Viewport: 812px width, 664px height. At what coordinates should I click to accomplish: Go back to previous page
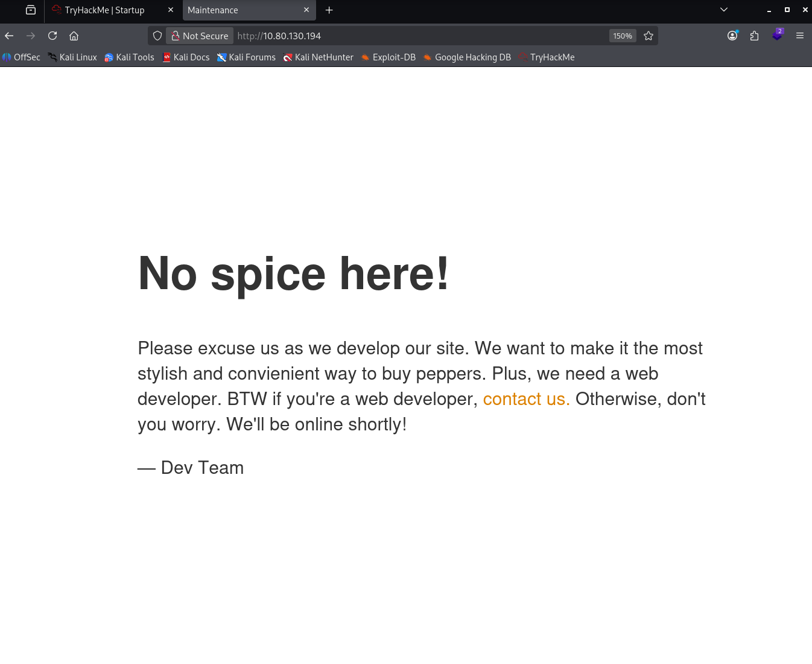[9, 36]
